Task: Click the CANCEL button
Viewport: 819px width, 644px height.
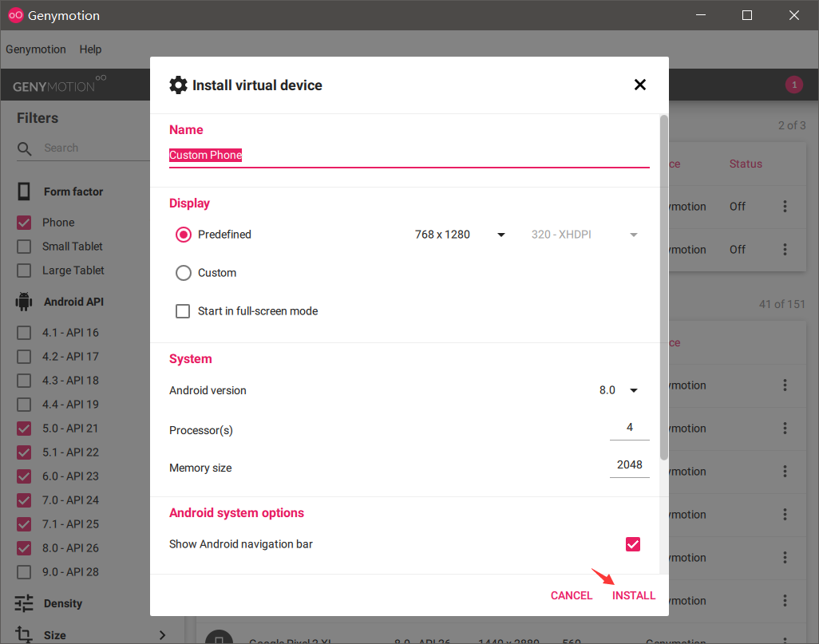Action: click(x=572, y=595)
